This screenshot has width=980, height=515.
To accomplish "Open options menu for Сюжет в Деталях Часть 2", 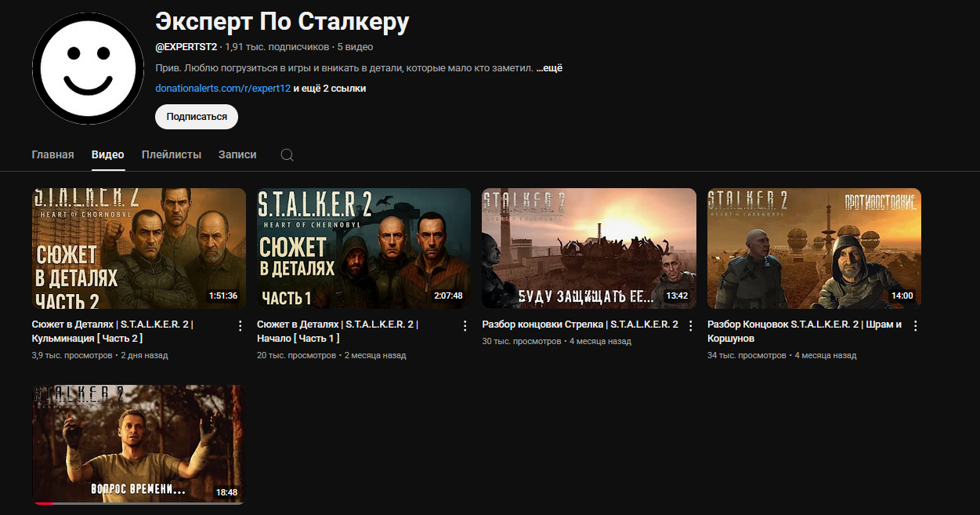I will [x=240, y=325].
